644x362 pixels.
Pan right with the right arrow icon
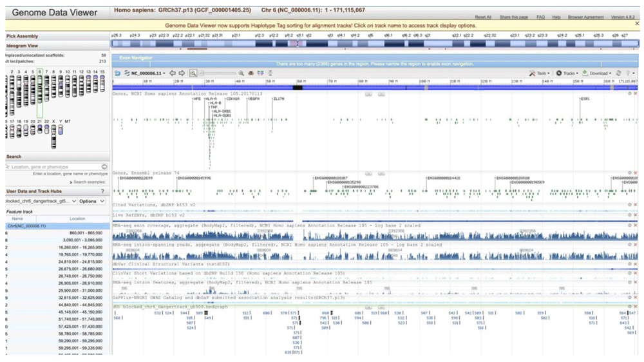[x=182, y=73]
